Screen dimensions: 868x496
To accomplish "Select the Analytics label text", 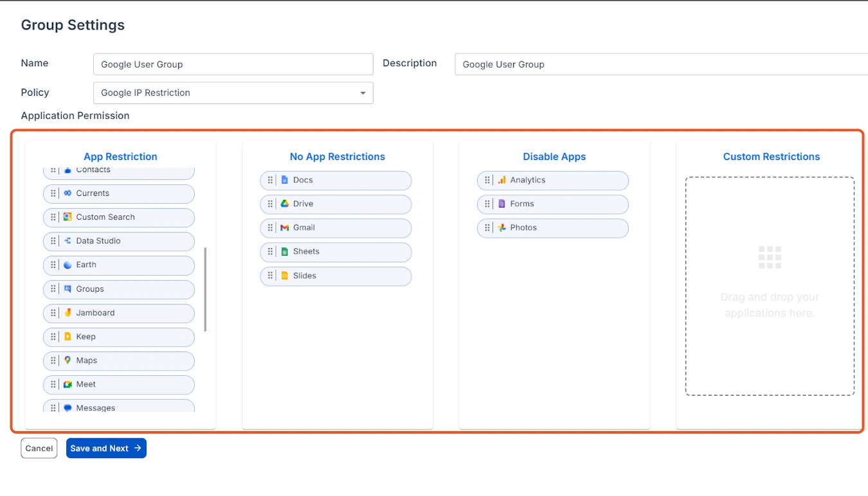I will click(x=528, y=180).
